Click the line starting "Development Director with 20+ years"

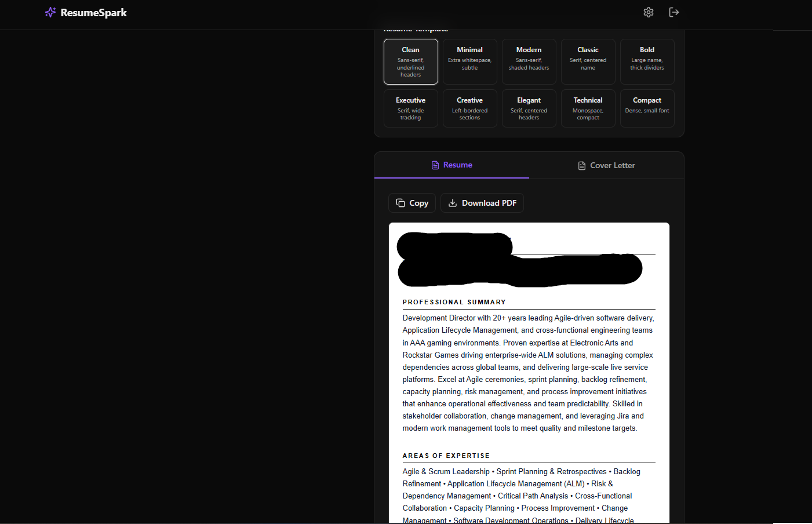(529, 318)
